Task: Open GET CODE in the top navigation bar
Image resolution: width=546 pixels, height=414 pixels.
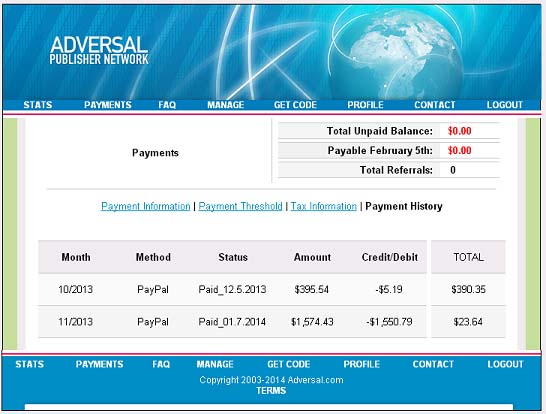Action: click(295, 105)
